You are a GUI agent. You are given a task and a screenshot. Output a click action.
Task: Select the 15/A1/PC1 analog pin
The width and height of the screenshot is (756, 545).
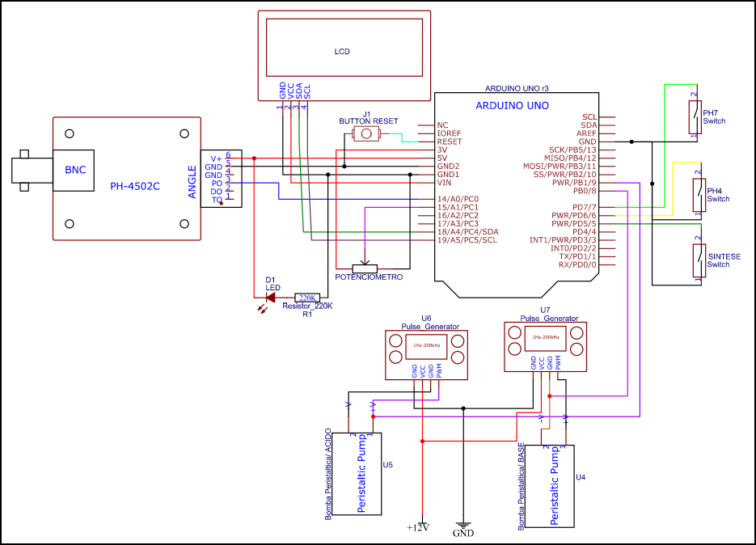point(458,207)
